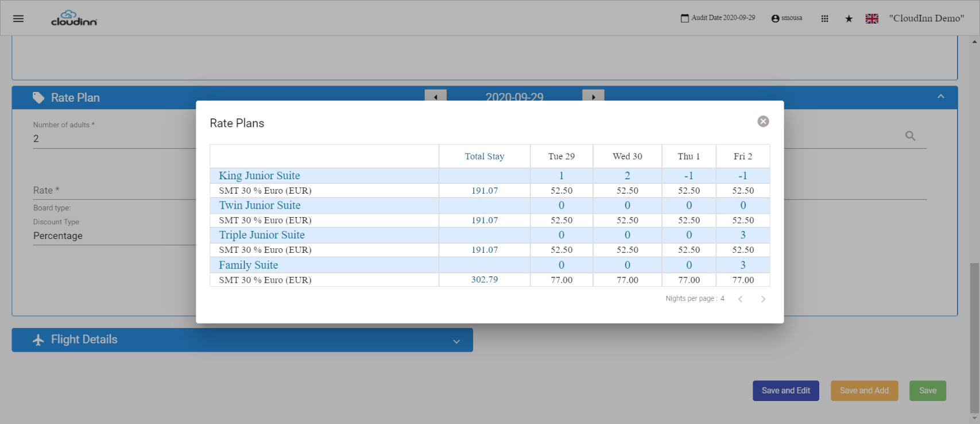
Task: Click the page vertical scrollbar thumb
Action: pyautogui.click(x=974, y=338)
